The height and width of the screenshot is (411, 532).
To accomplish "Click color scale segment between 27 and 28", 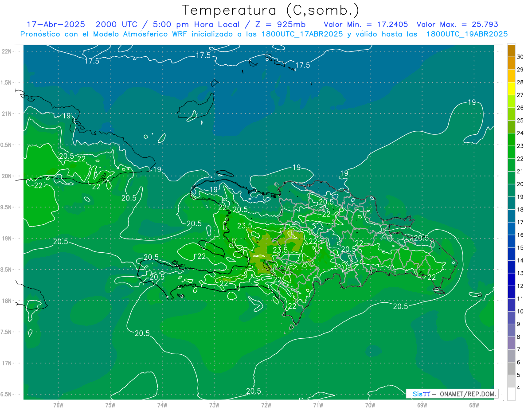I will (511, 89).
